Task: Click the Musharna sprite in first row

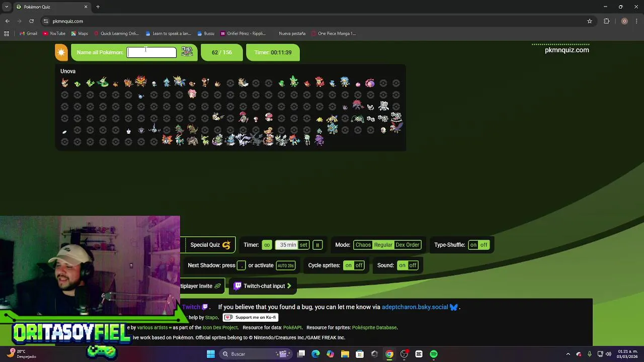Action: 370,83
